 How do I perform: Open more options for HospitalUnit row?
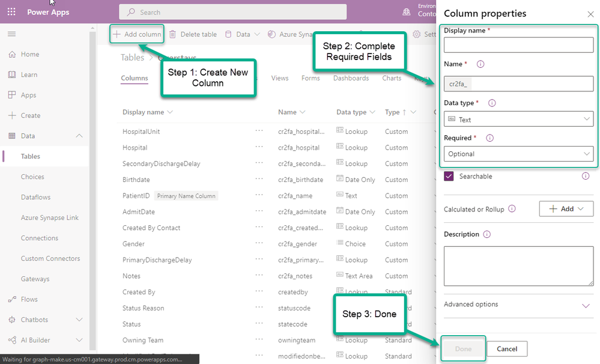(259, 131)
